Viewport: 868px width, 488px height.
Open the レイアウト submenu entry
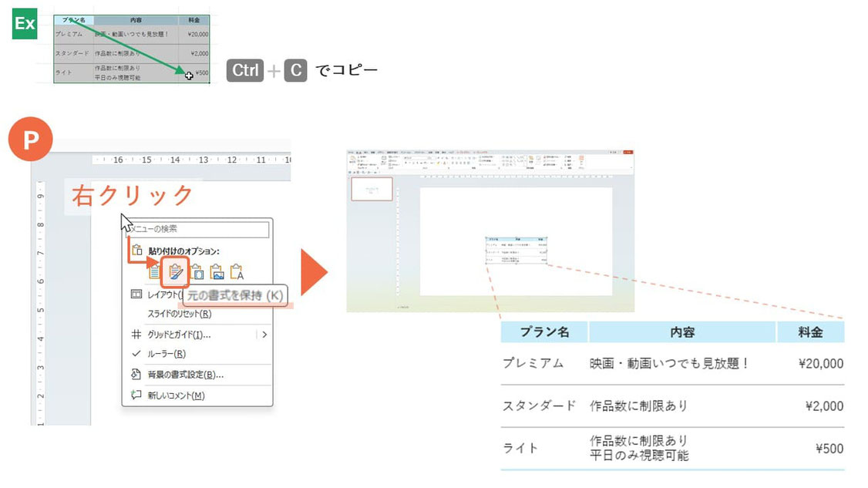[x=164, y=294]
